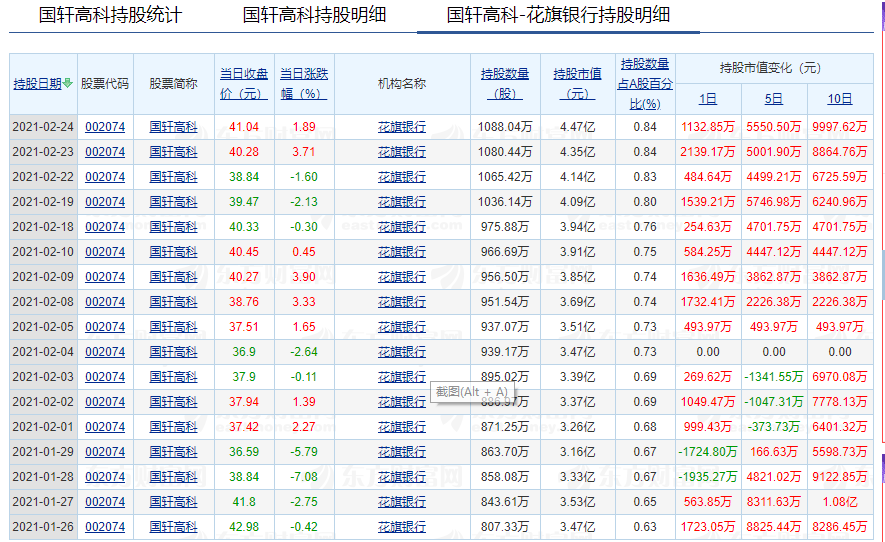Select 1-day change 2139.17万
The height and width of the screenshot is (542, 885).
pyautogui.click(x=708, y=152)
